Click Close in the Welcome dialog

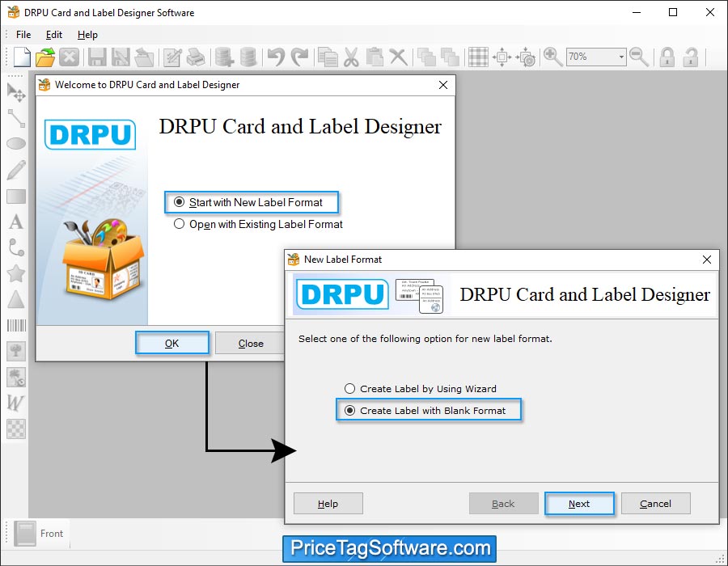point(251,344)
